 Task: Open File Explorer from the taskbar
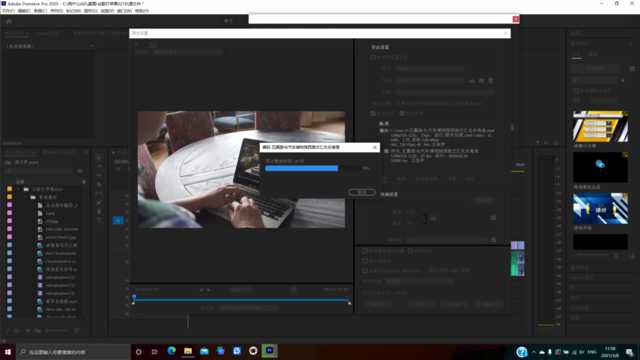tap(188, 351)
